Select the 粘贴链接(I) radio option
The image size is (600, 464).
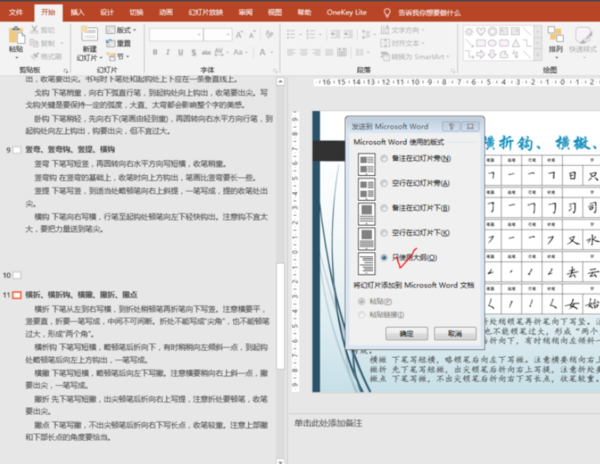(361, 315)
